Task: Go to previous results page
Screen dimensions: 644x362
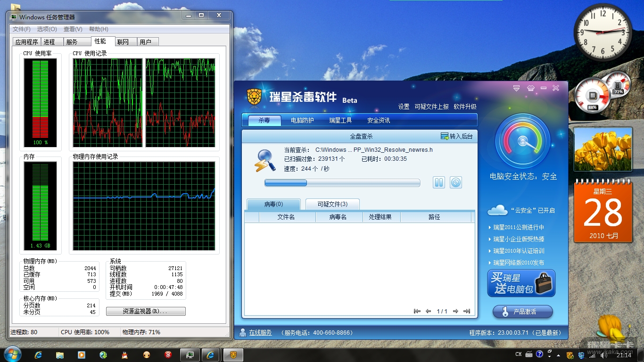Action: (428, 311)
